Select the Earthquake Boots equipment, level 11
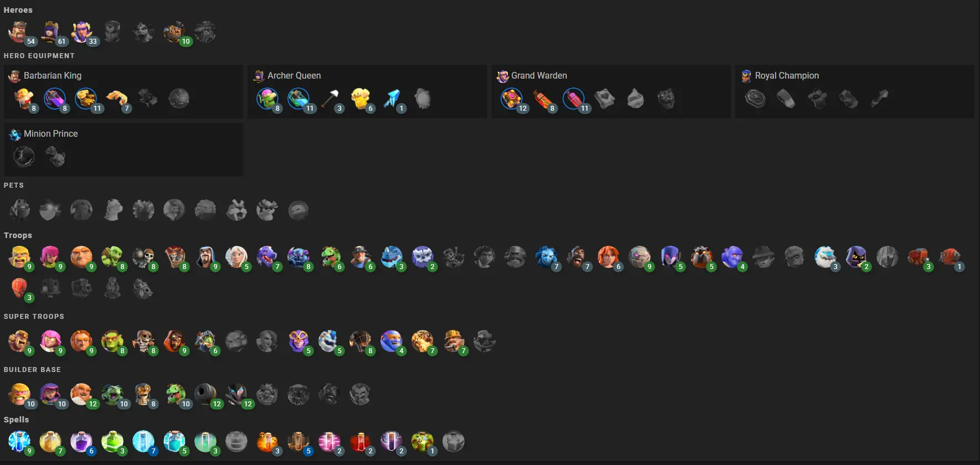The width and height of the screenshot is (980, 465). 86,99
